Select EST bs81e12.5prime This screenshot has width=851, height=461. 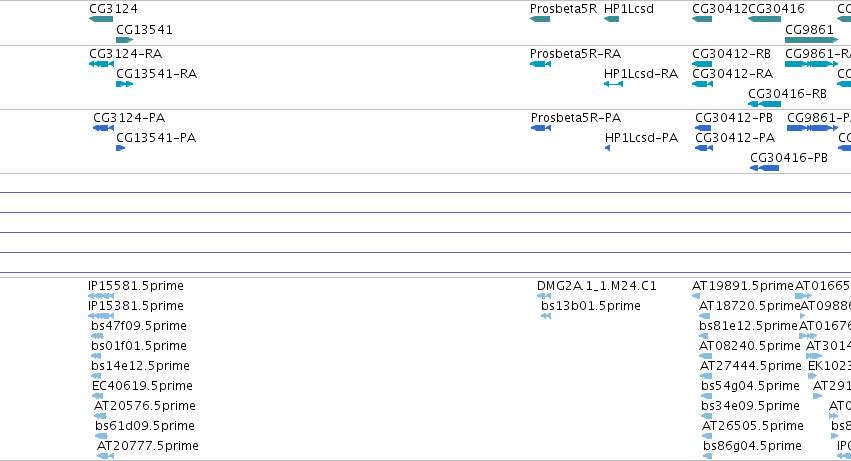[703, 336]
